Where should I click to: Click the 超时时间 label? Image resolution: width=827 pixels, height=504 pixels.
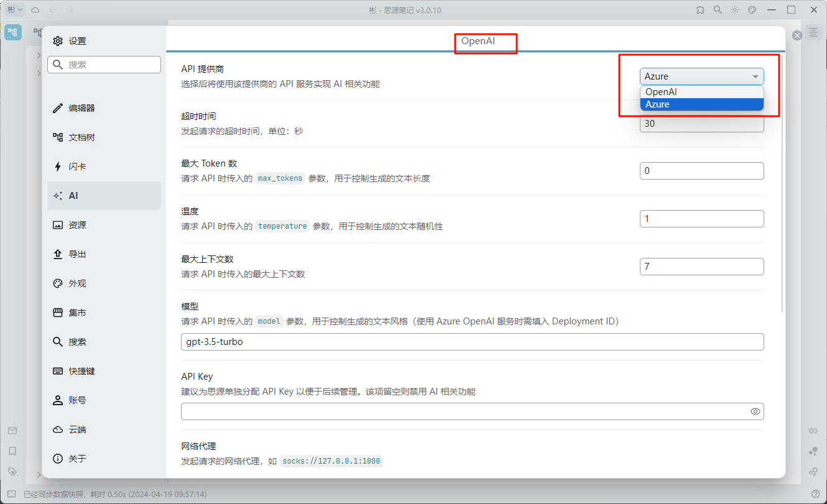pyautogui.click(x=198, y=116)
